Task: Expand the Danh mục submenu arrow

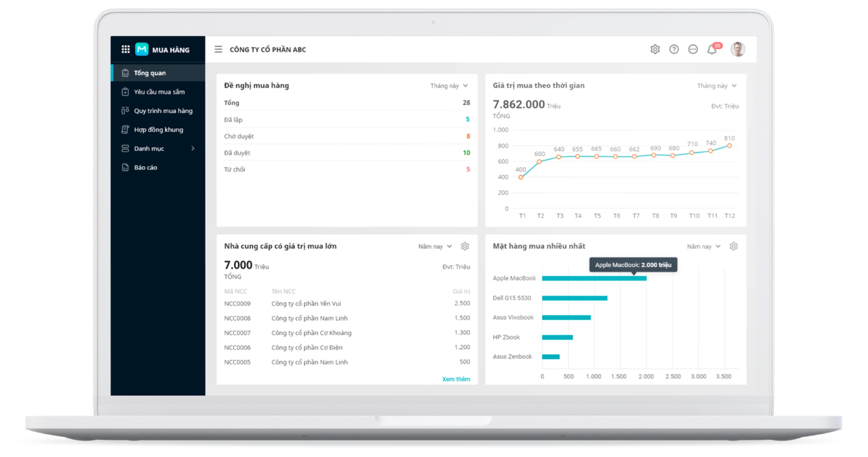Action: point(193,149)
